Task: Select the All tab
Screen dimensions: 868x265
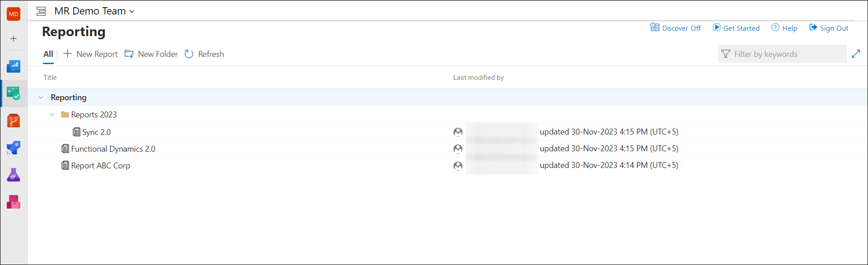Action: (x=48, y=54)
